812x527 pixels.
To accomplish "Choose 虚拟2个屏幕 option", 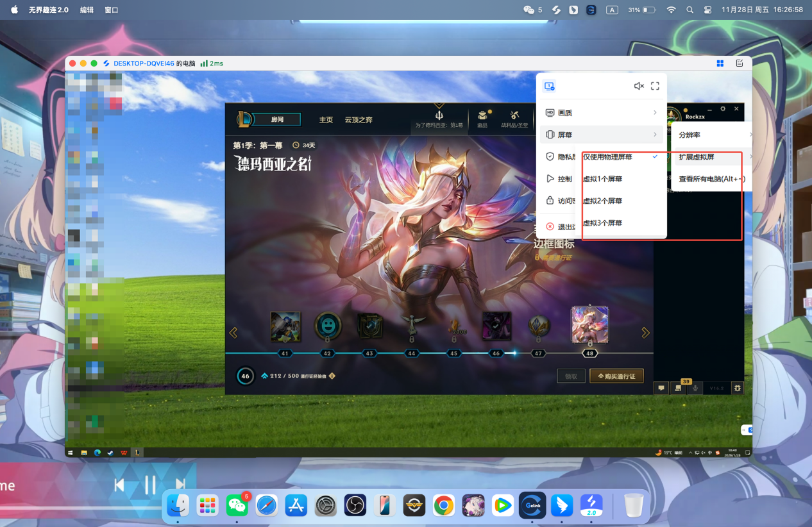I will click(602, 201).
